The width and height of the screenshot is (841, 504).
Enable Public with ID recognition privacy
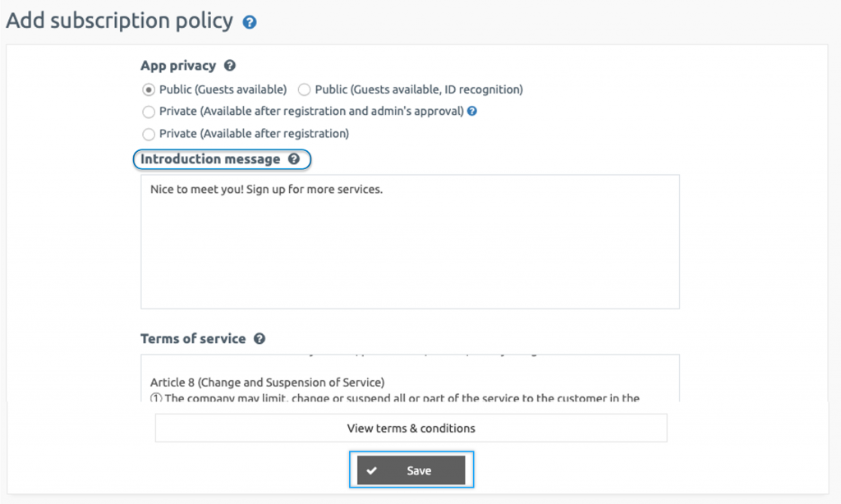click(x=304, y=89)
